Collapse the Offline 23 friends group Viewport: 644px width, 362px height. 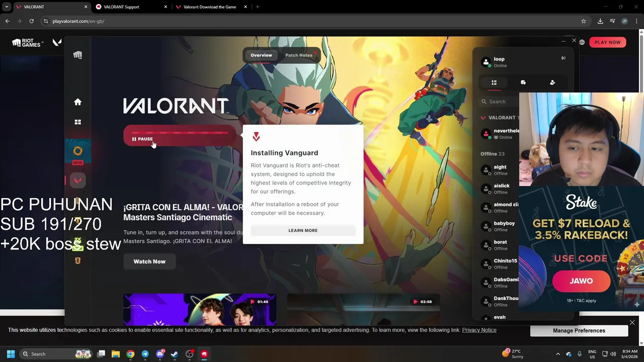(493, 154)
